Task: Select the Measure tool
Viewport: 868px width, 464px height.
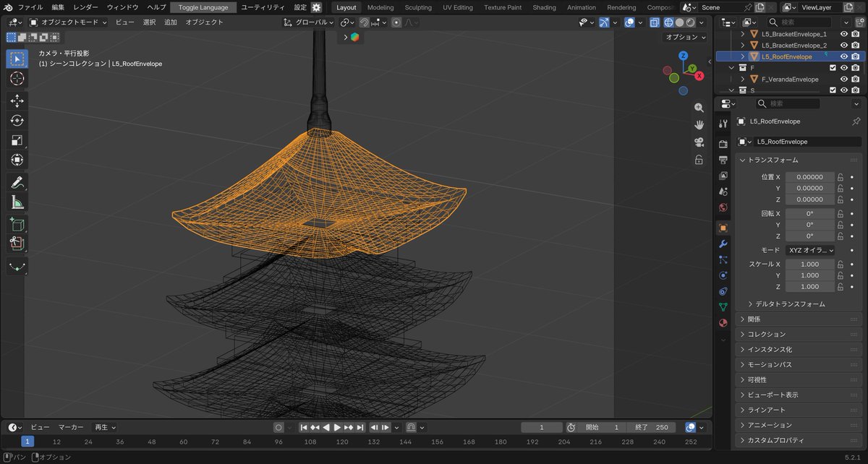Action: click(17, 202)
